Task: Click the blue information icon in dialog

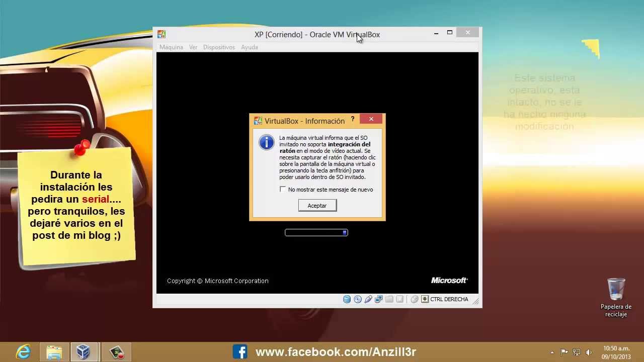Action: [267, 142]
